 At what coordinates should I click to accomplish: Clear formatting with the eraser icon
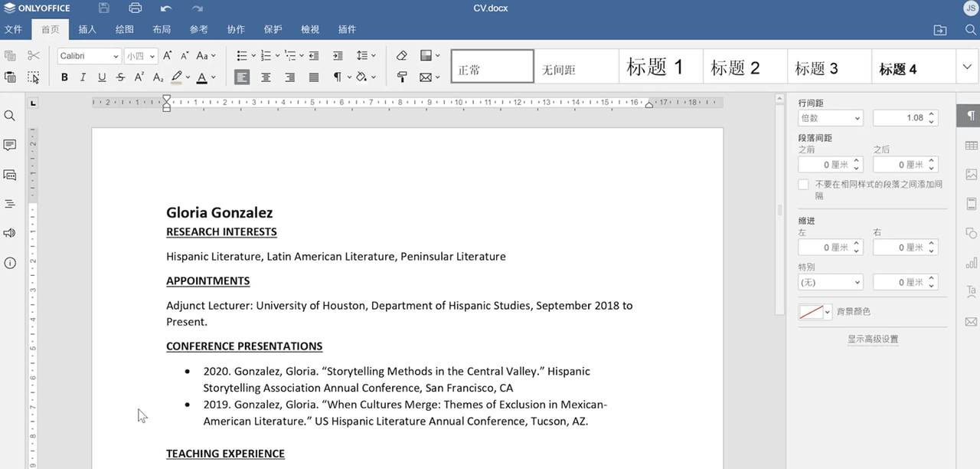tap(401, 55)
